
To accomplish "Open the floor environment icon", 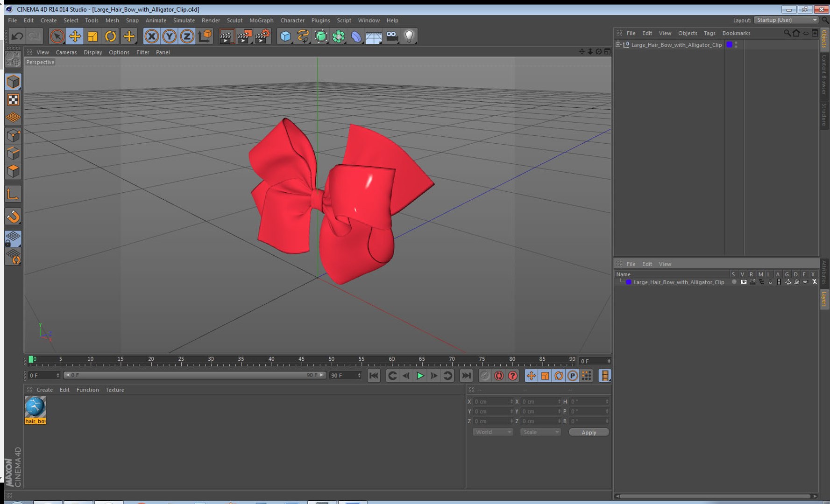I will 374,36.
